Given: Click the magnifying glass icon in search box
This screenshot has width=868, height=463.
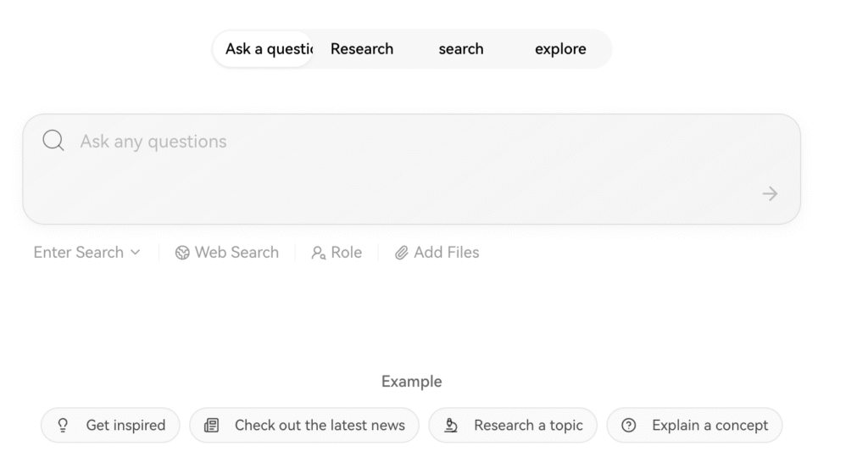Looking at the screenshot, I should (53, 141).
